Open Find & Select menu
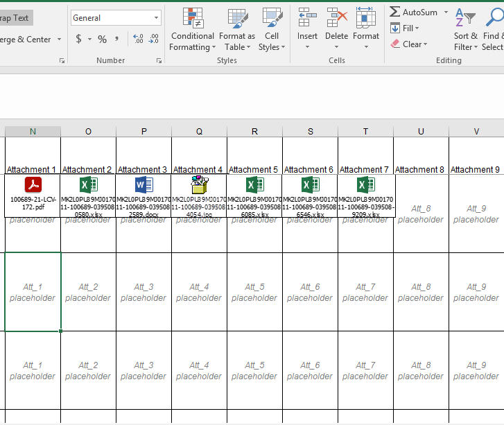The height and width of the screenshot is (425, 504). [492, 30]
